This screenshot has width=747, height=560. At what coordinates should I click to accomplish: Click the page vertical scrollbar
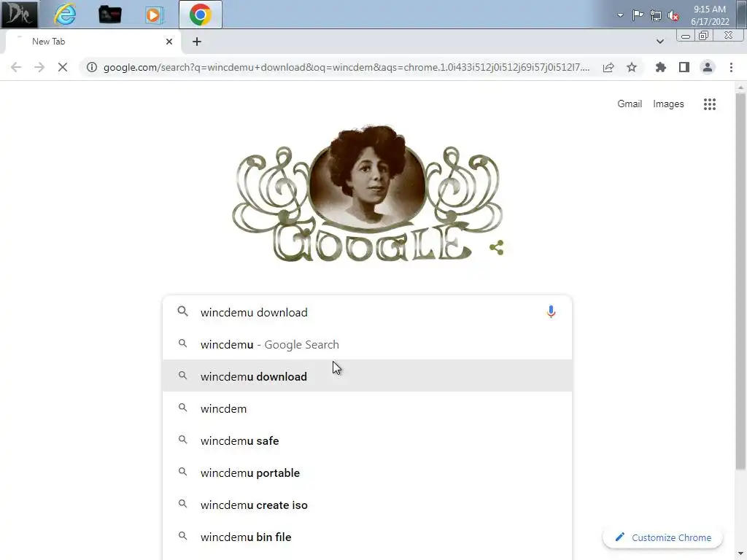[740, 281]
